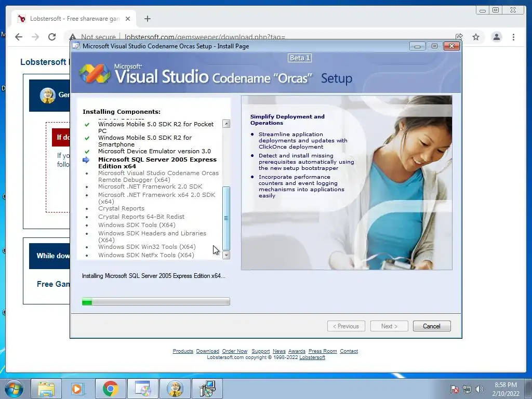Click the Action Center flag tray icon
Screen dimensions: 532x399
click(455, 389)
